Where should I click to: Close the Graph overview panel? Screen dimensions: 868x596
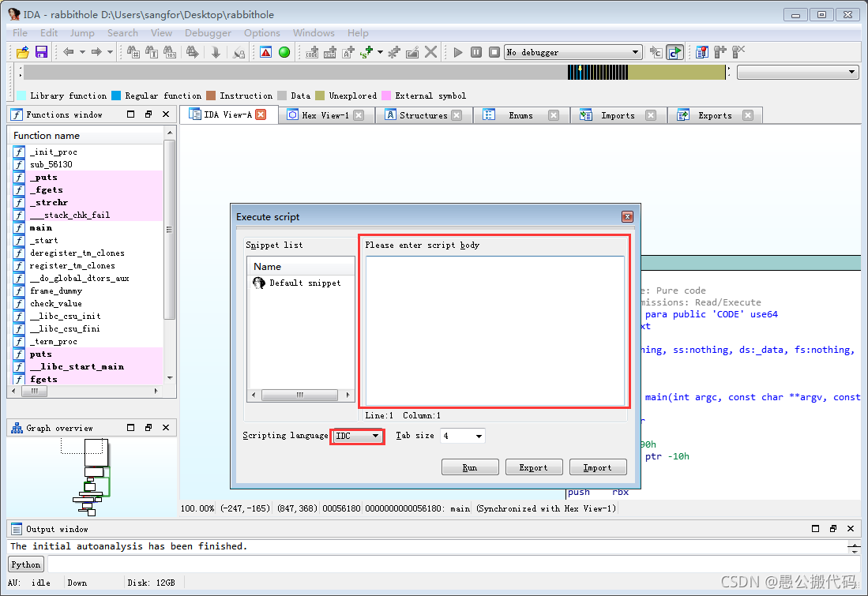point(166,428)
